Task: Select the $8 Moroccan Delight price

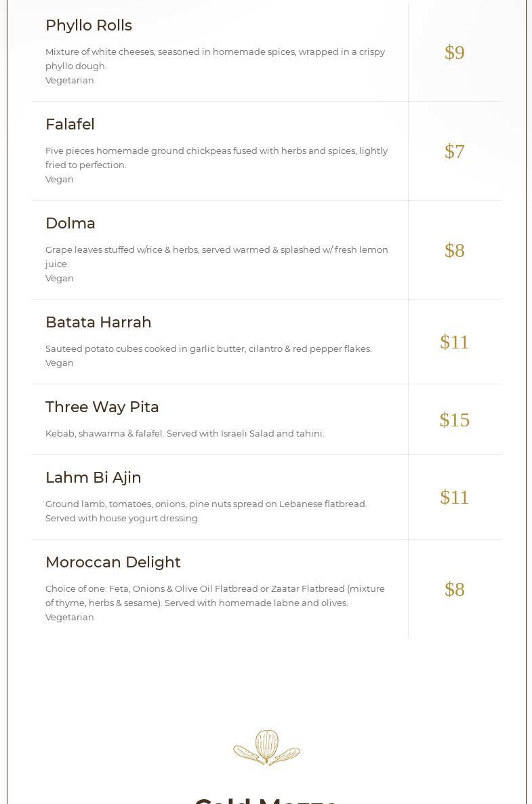Action: pyautogui.click(x=455, y=589)
